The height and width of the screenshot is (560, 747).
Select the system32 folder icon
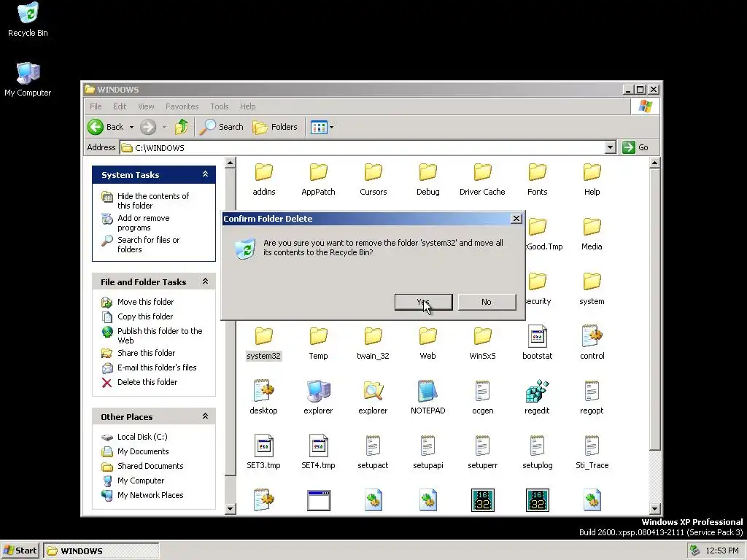point(263,336)
